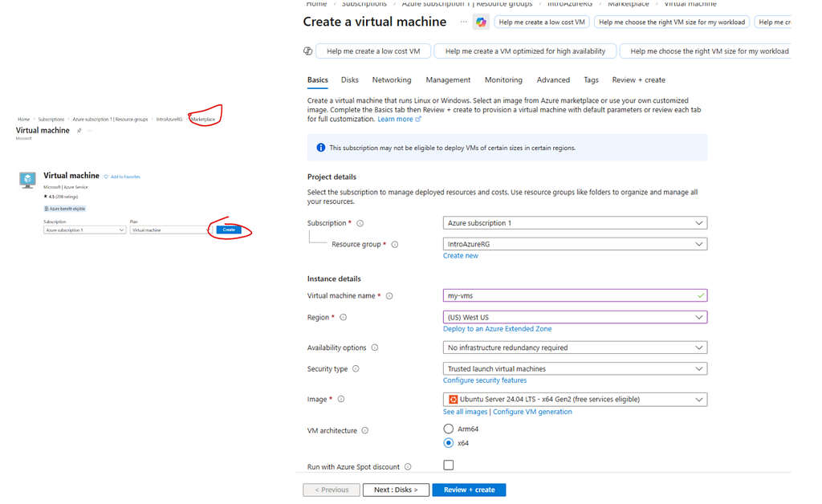The image size is (822, 504).
Task: Click the Copilot icon beside the page title
Action: coord(481,22)
